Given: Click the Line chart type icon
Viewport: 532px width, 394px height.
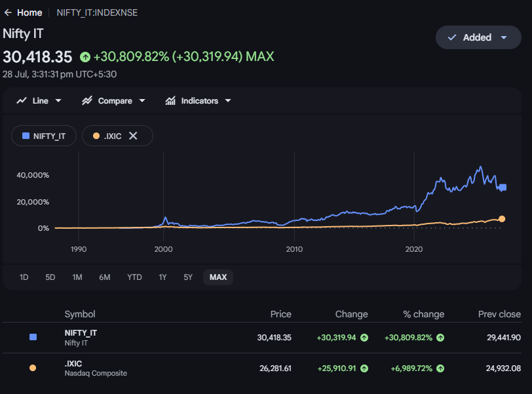Looking at the screenshot, I should [x=22, y=101].
